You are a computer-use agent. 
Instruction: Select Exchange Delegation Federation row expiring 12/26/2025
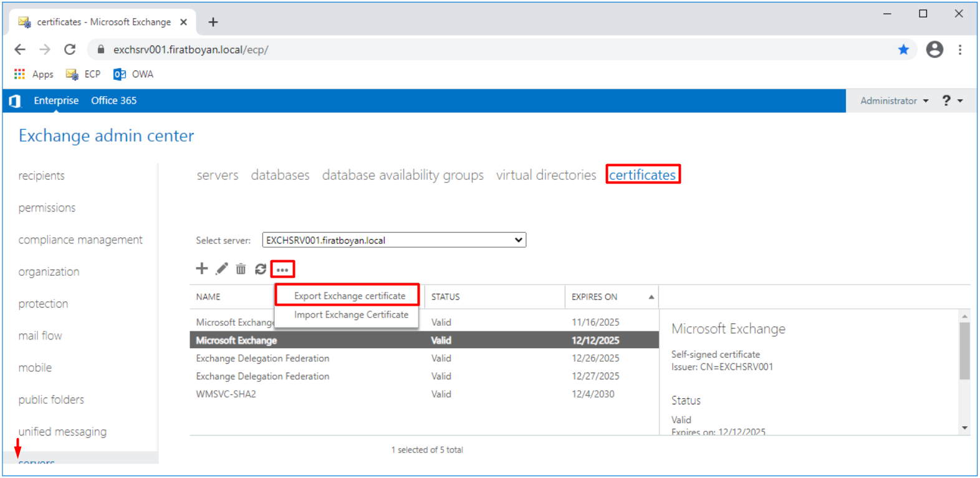coord(424,358)
